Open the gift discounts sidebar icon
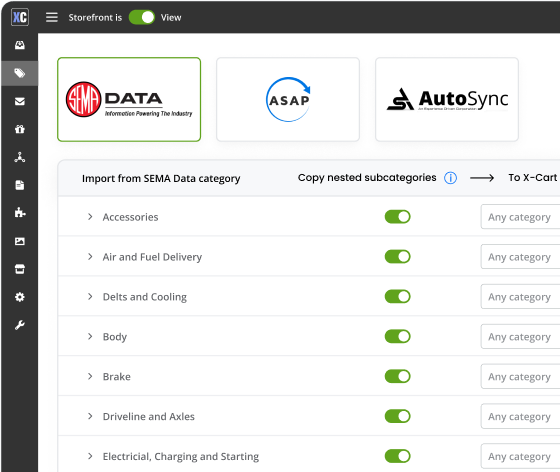The width and height of the screenshot is (560, 472). 20,129
